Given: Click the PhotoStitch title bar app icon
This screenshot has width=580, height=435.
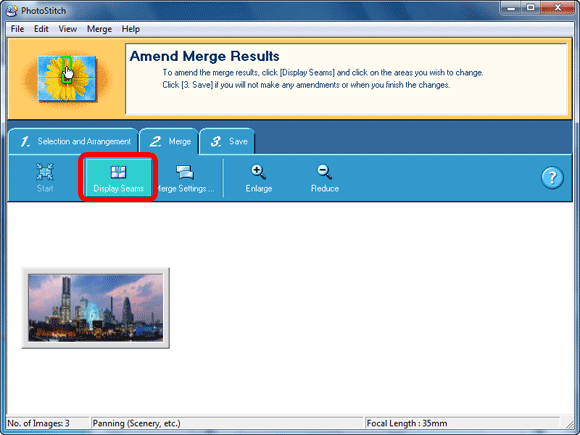Looking at the screenshot, I should point(12,10).
